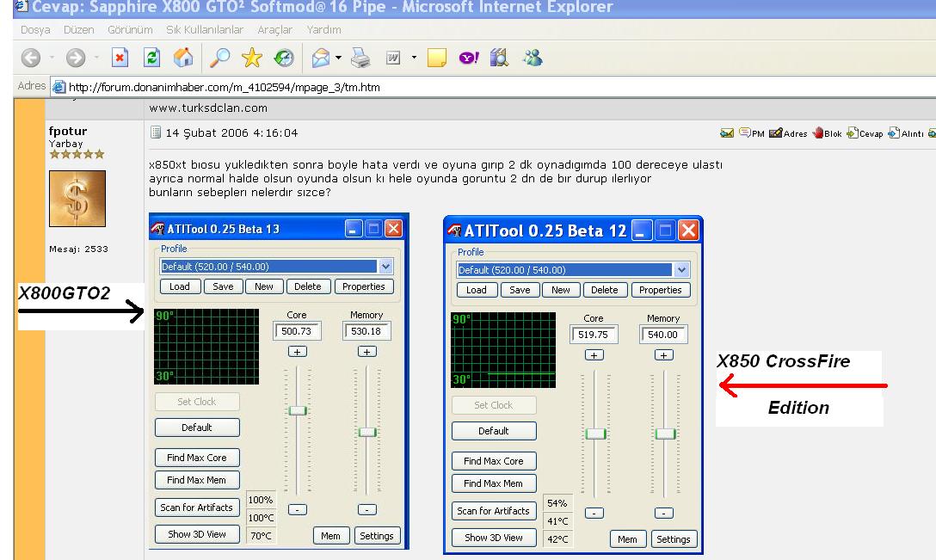936x560 pixels.
Task: Click the temperature graph in Beta 13 window
Action: coord(206,347)
